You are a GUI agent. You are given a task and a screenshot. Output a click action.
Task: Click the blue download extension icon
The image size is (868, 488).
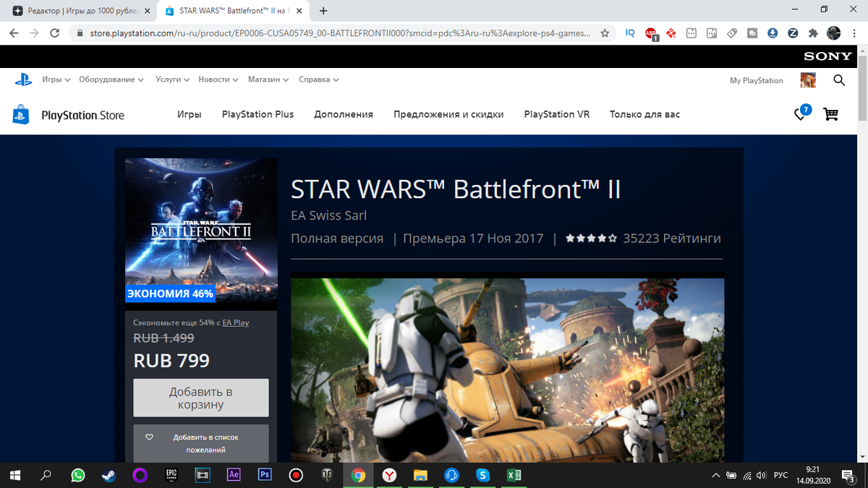773,33
